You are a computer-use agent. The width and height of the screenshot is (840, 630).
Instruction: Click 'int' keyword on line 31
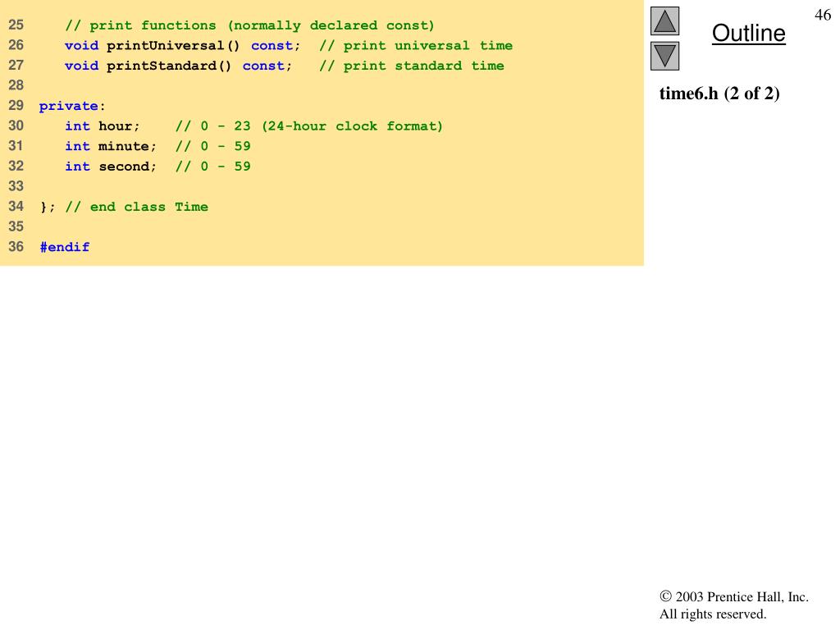point(77,146)
